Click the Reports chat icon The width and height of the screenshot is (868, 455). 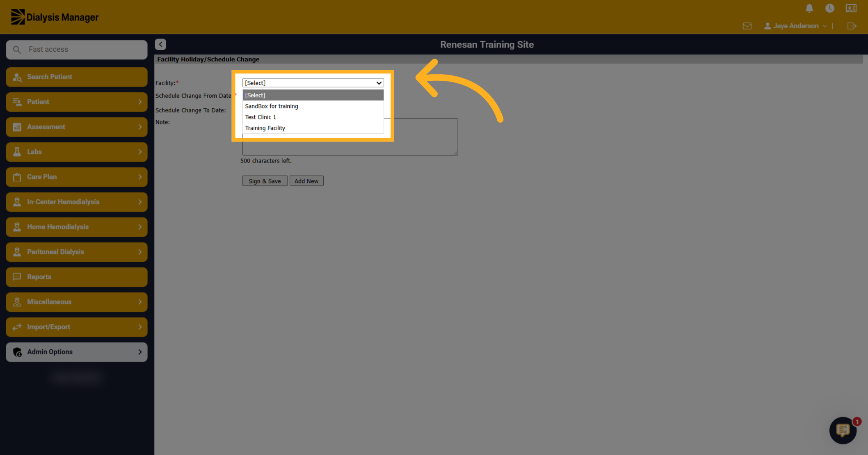click(17, 277)
